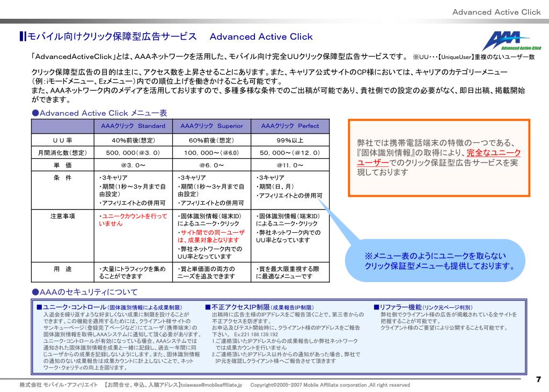
Task: Click the heading '●Advanced Active Click メニュー表'
Action: coord(99,113)
